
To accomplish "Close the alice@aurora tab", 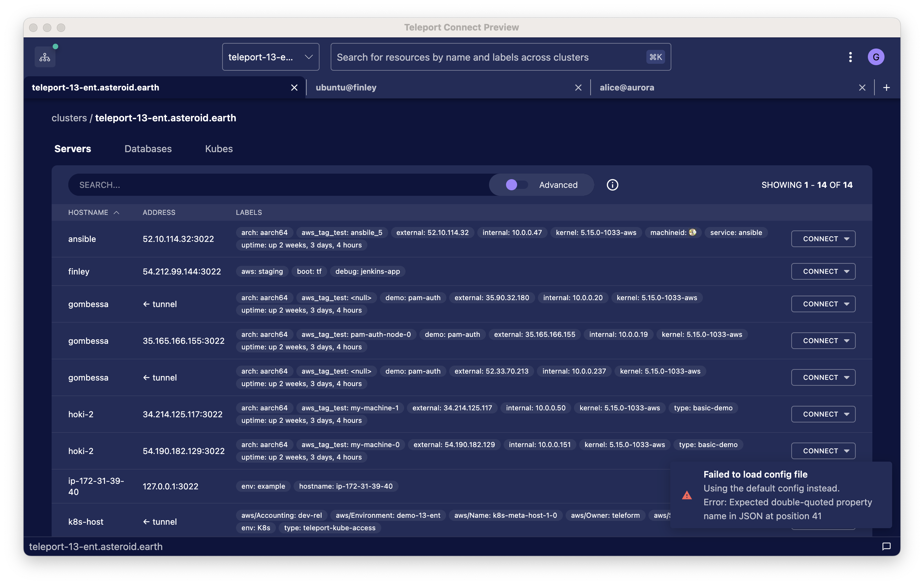I will (862, 87).
